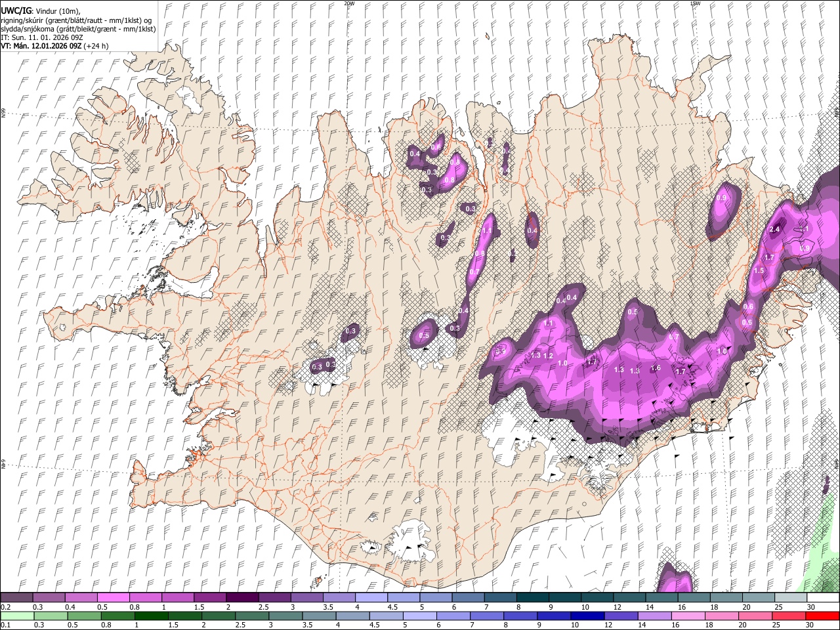Click the 1.6 snowfall value on the map

(655, 368)
